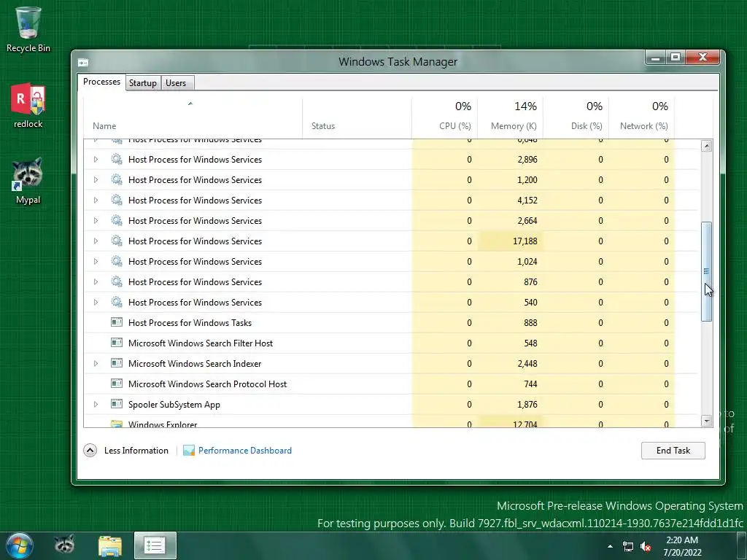Expand Host Process row with 1,024 K
This screenshot has height=560, width=747.
[96, 262]
